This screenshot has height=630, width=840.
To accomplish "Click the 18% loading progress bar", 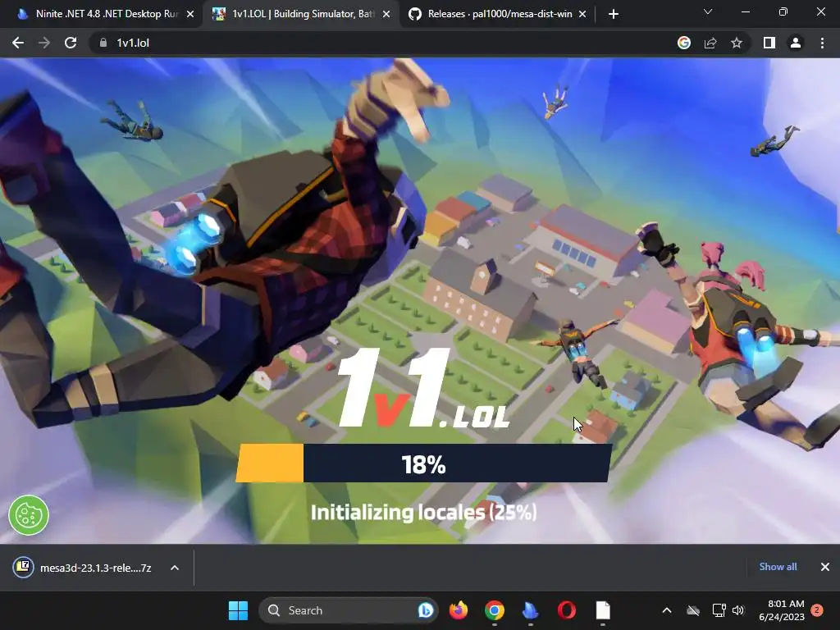I will click(423, 463).
